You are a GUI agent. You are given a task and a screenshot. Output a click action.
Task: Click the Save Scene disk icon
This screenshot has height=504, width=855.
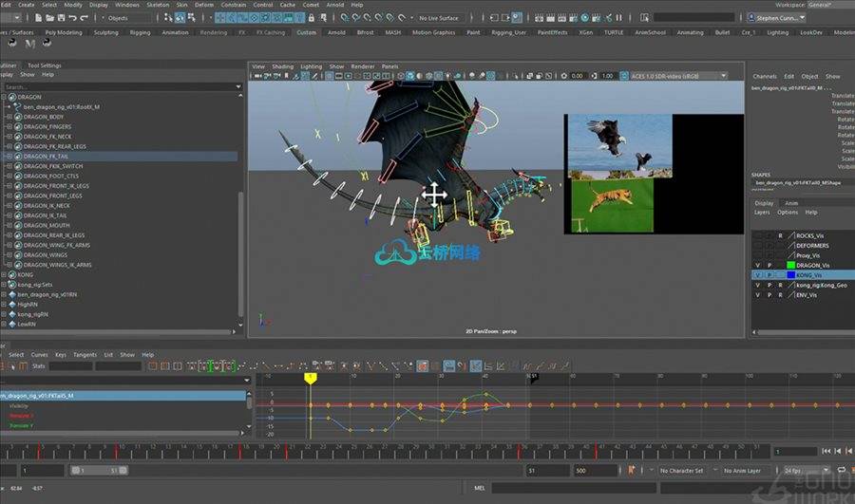pos(61,18)
